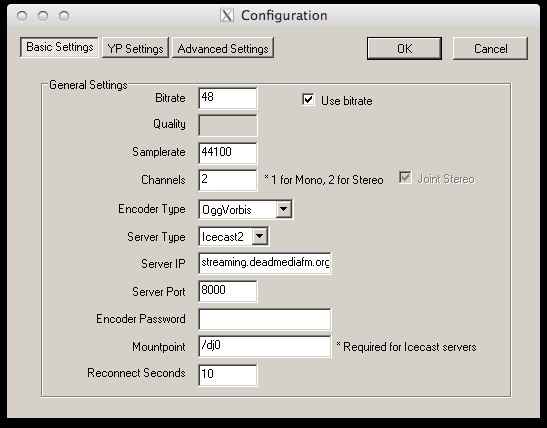Image resolution: width=547 pixels, height=428 pixels.
Task: Confirm settings with the OK button
Action: tap(404, 48)
